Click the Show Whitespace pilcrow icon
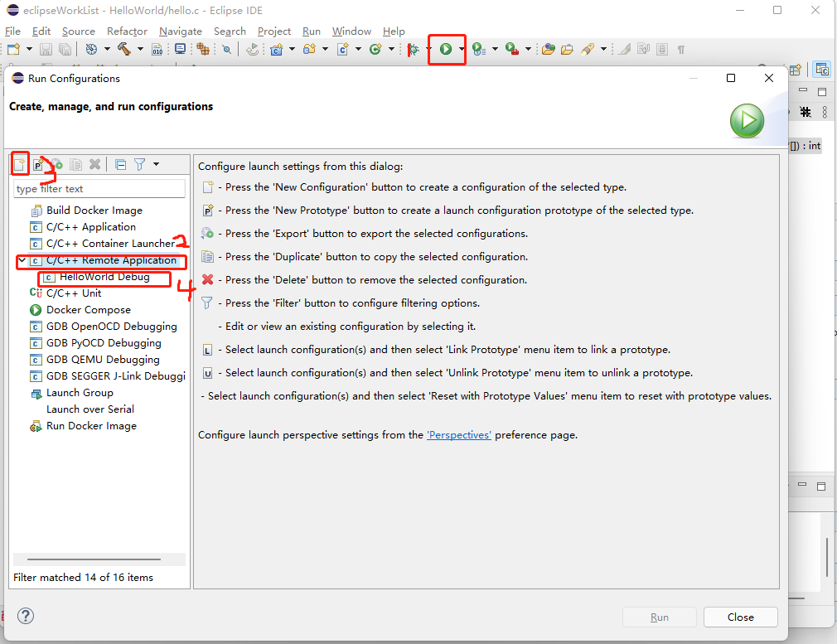Image resolution: width=837 pixels, height=644 pixels. [x=681, y=50]
